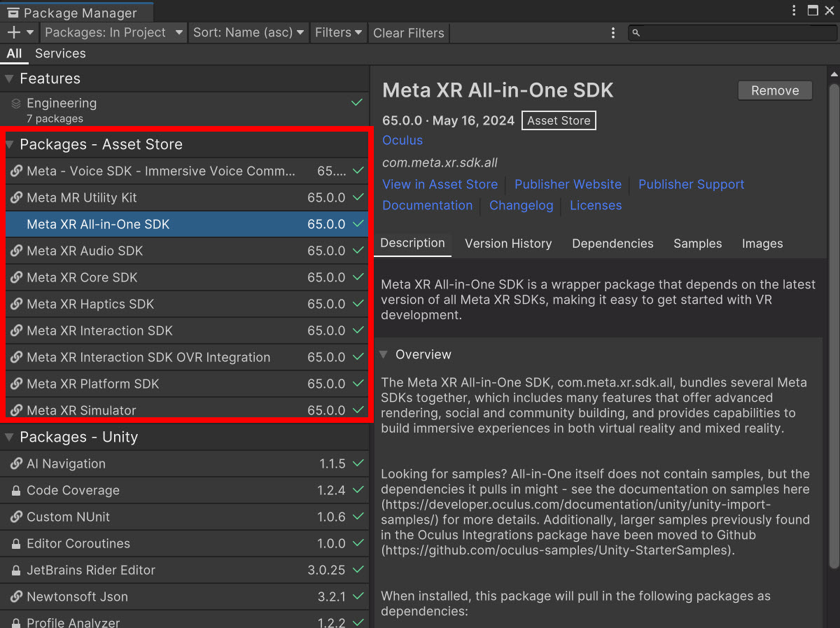
Task: Click link icon beside Meta XR Audio SDK
Action: pyautogui.click(x=16, y=251)
